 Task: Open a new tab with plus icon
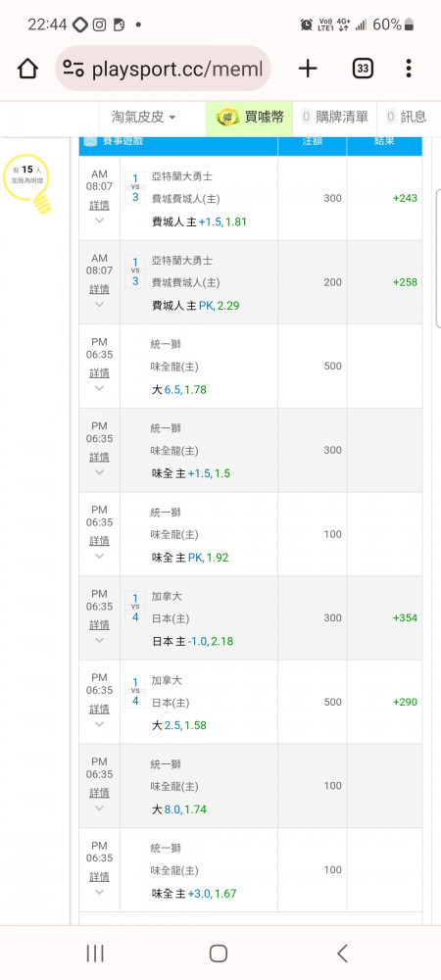[x=308, y=69]
